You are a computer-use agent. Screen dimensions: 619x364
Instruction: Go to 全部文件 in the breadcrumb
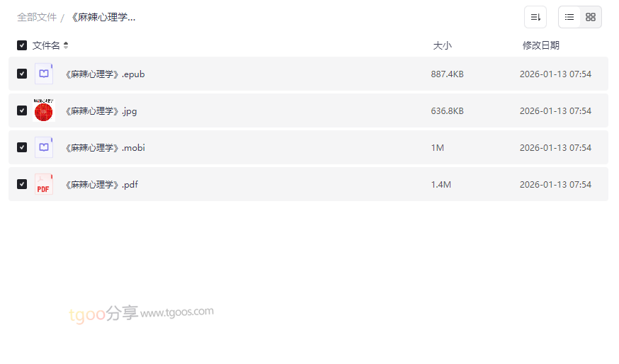coord(37,17)
